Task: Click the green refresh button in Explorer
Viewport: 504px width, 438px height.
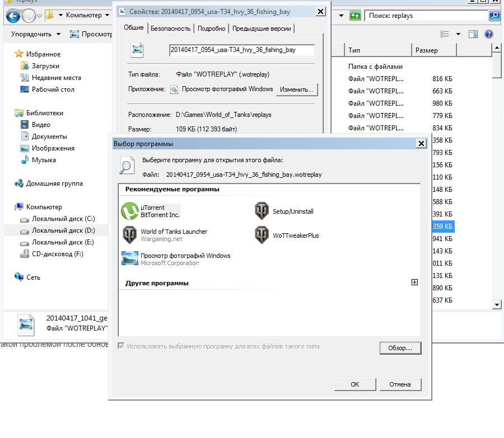Action: coord(355,16)
